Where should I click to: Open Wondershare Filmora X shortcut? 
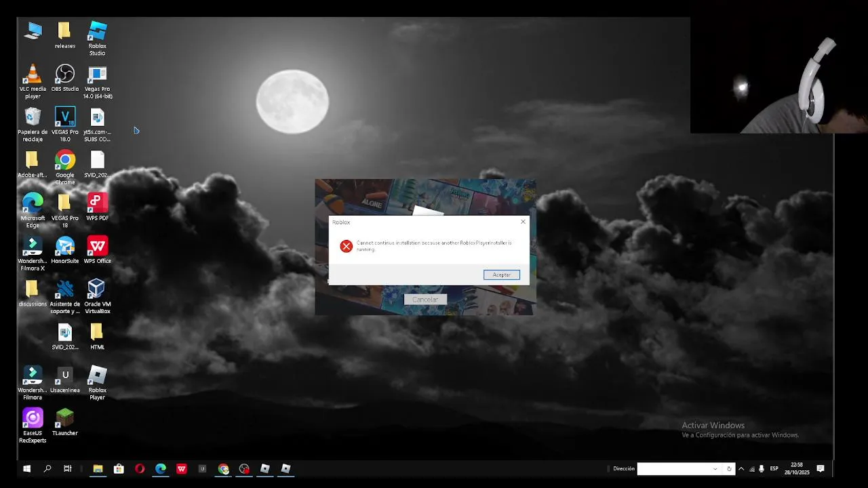pos(33,253)
